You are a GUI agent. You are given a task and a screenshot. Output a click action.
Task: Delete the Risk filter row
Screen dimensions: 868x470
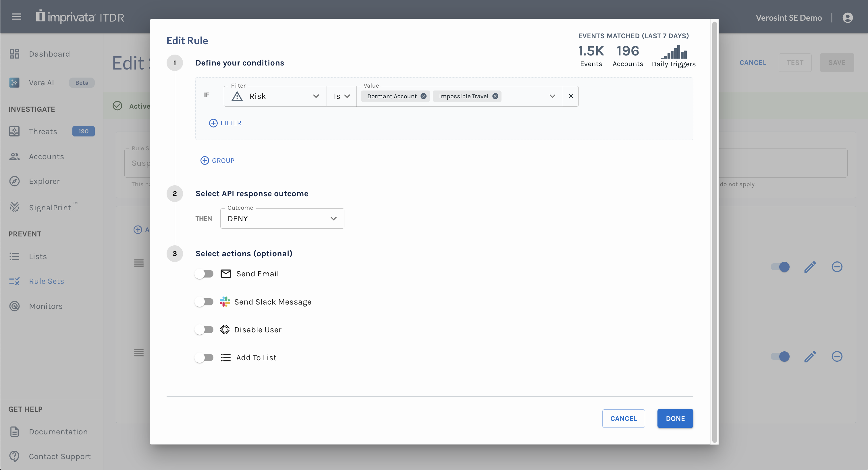tap(570, 96)
